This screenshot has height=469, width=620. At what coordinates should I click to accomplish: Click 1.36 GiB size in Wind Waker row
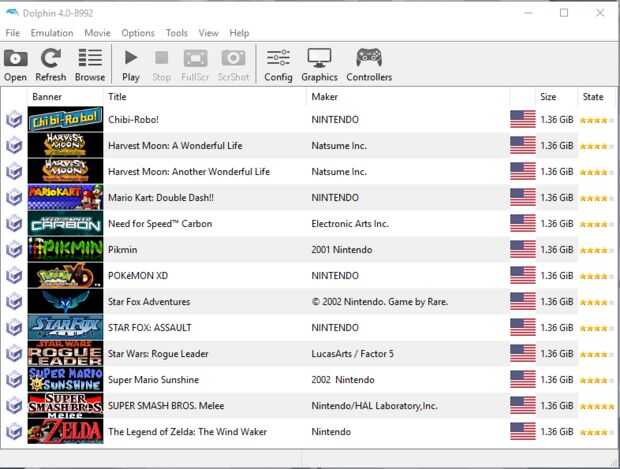[x=557, y=432]
